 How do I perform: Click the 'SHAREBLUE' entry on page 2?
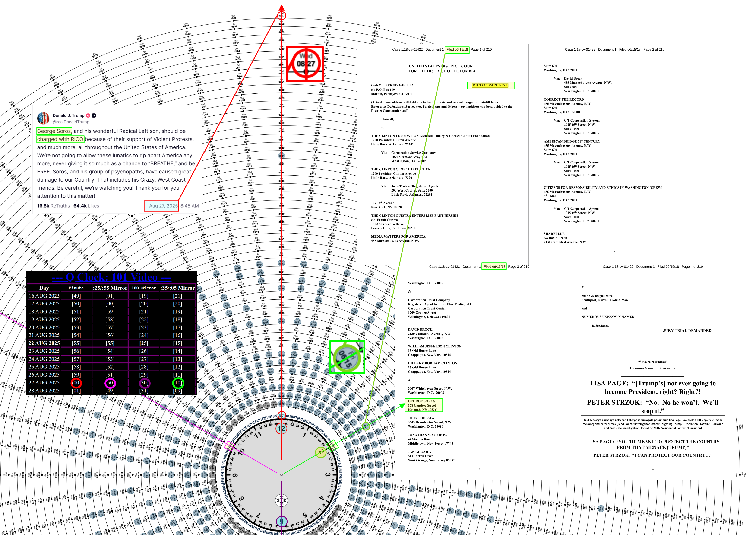point(554,234)
